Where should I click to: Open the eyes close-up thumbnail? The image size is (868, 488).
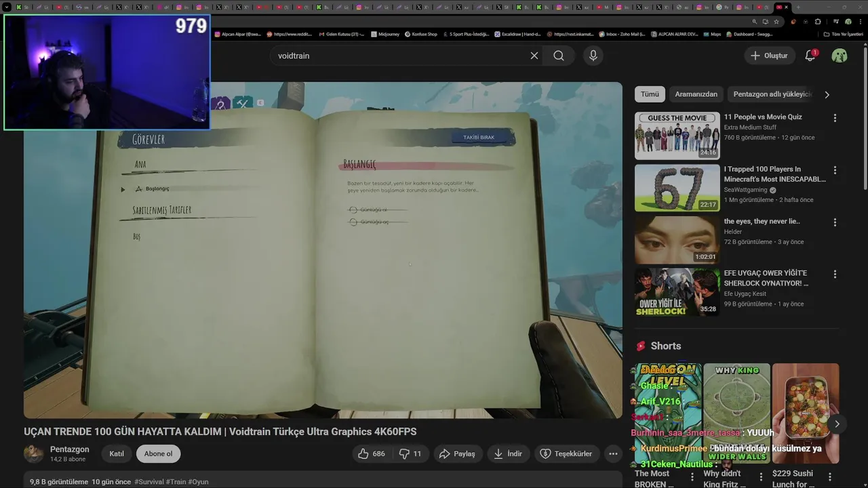(x=677, y=240)
